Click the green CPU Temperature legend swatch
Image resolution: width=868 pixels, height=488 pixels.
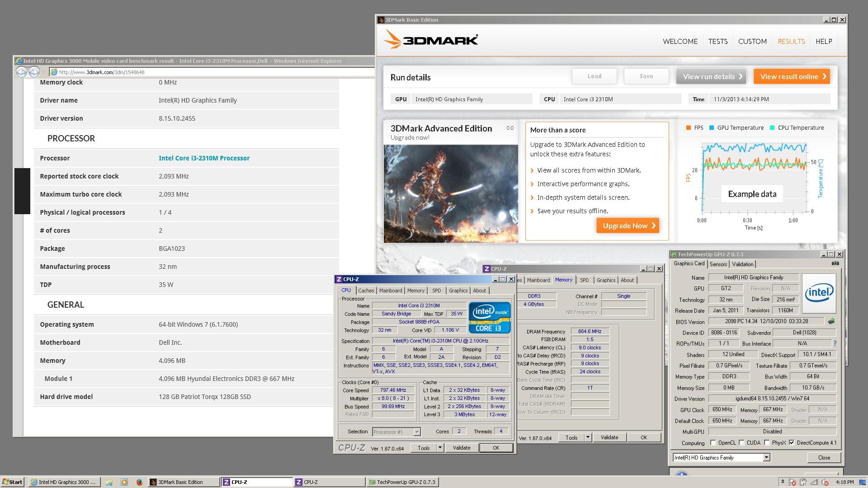pyautogui.click(x=772, y=128)
